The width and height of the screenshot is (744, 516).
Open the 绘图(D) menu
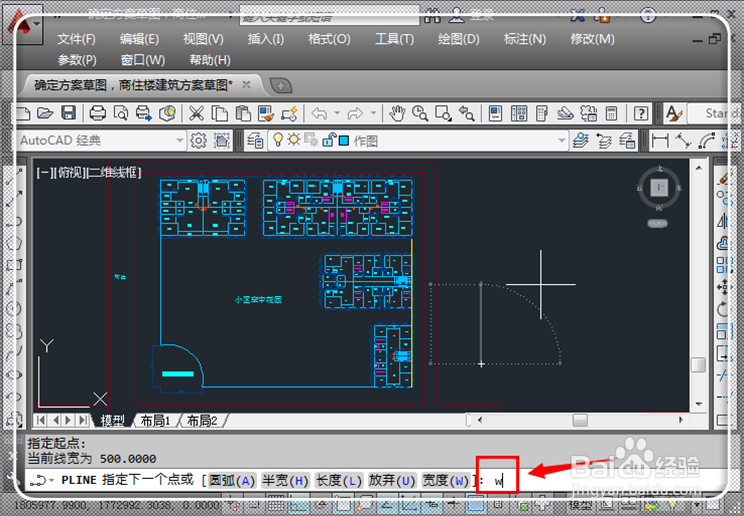pyautogui.click(x=458, y=39)
